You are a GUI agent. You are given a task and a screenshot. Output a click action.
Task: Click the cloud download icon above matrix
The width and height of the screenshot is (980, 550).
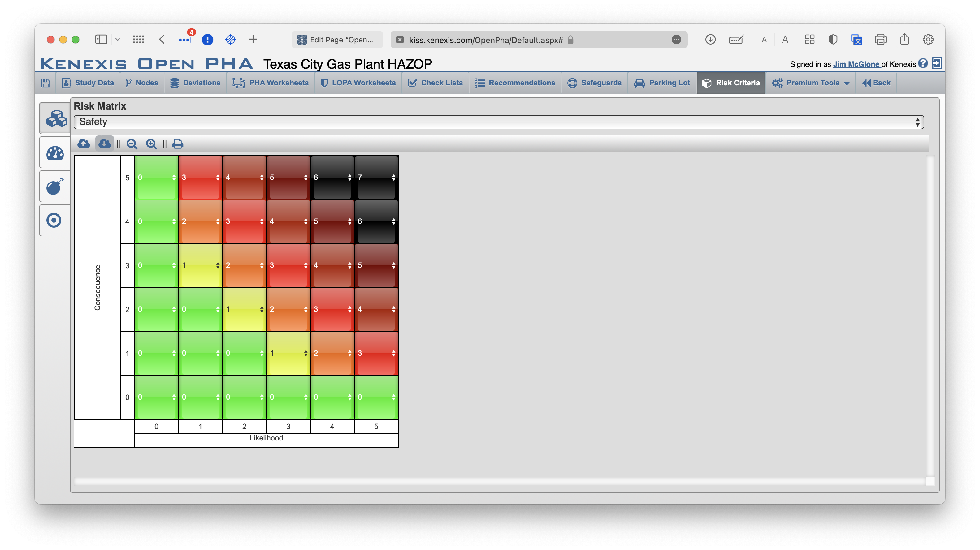click(104, 144)
